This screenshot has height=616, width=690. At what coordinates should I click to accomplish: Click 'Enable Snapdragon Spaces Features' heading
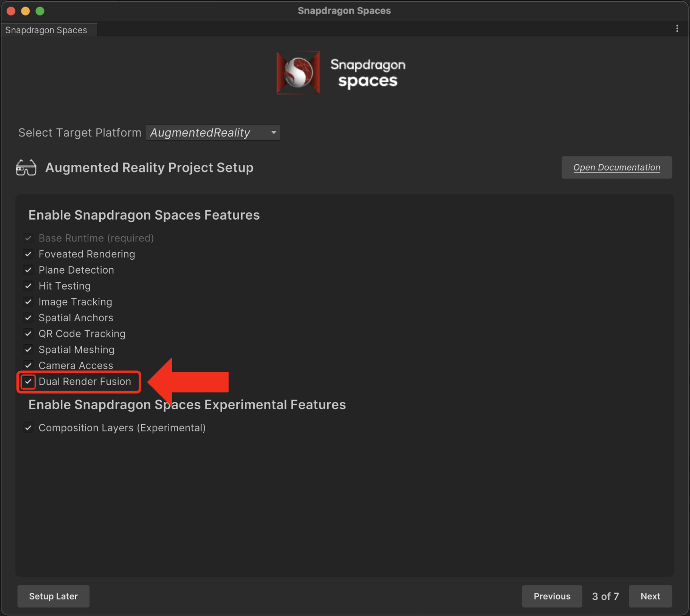click(x=144, y=215)
